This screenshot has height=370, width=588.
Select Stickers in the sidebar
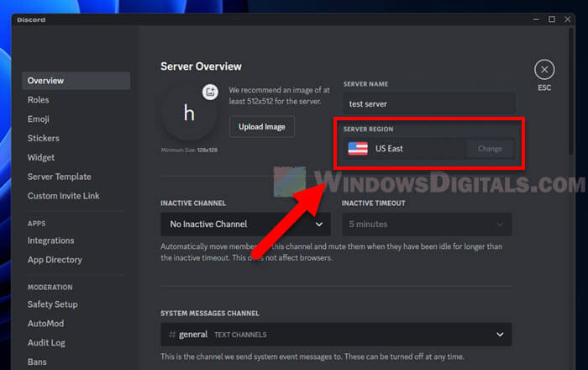pyautogui.click(x=44, y=138)
